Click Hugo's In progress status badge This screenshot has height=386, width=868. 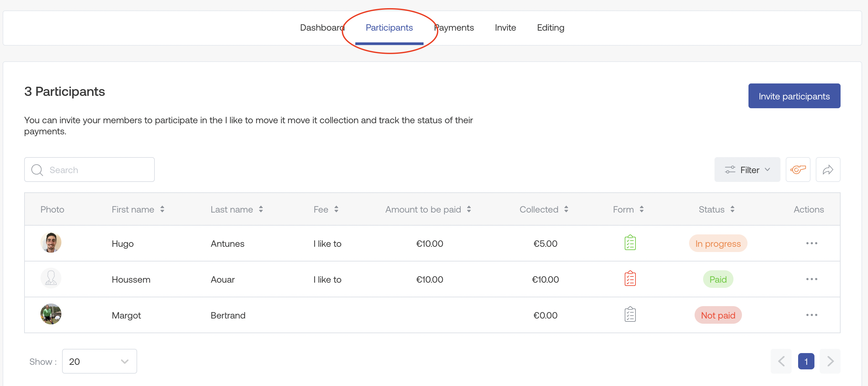pos(718,243)
